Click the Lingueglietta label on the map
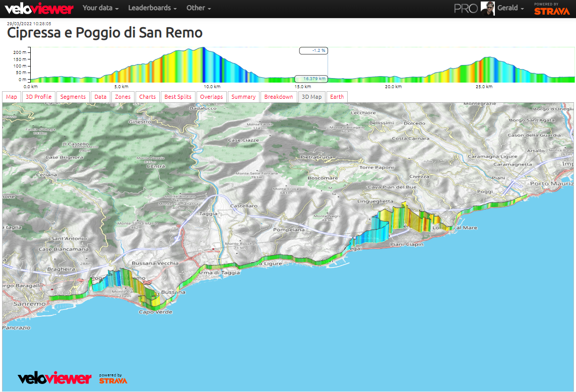This screenshot has height=392, width=576. tap(375, 202)
